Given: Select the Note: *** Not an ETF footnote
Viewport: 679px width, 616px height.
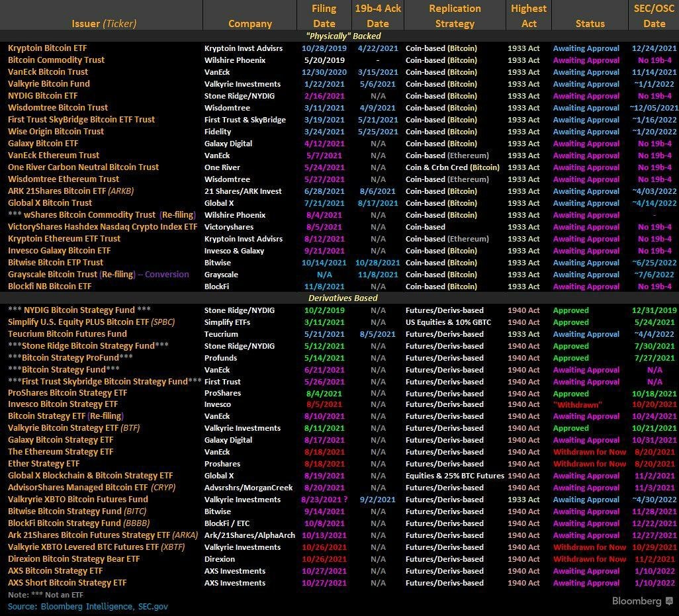Looking at the screenshot, I should pos(46,595).
